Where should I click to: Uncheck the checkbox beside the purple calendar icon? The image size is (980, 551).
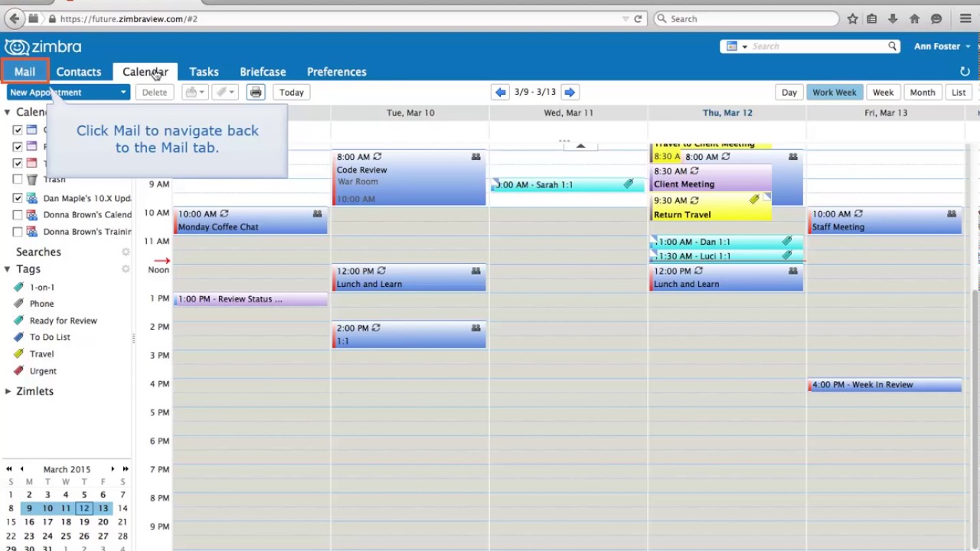coord(18,146)
